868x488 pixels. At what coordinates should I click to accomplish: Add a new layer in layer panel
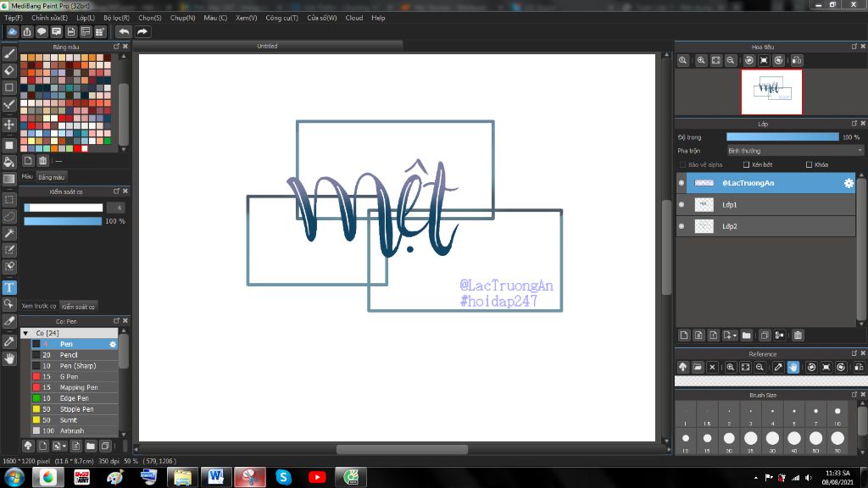tap(684, 335)
